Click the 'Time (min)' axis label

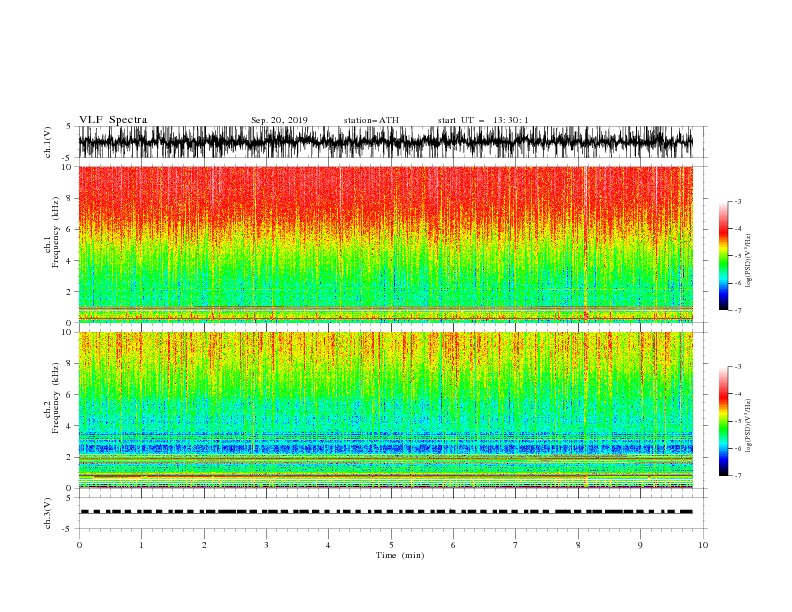pos(400,555)
